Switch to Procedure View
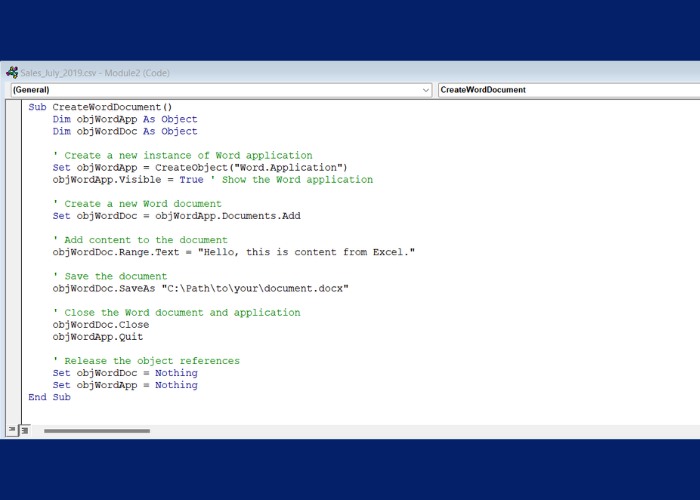 click(x=11, y=430)
